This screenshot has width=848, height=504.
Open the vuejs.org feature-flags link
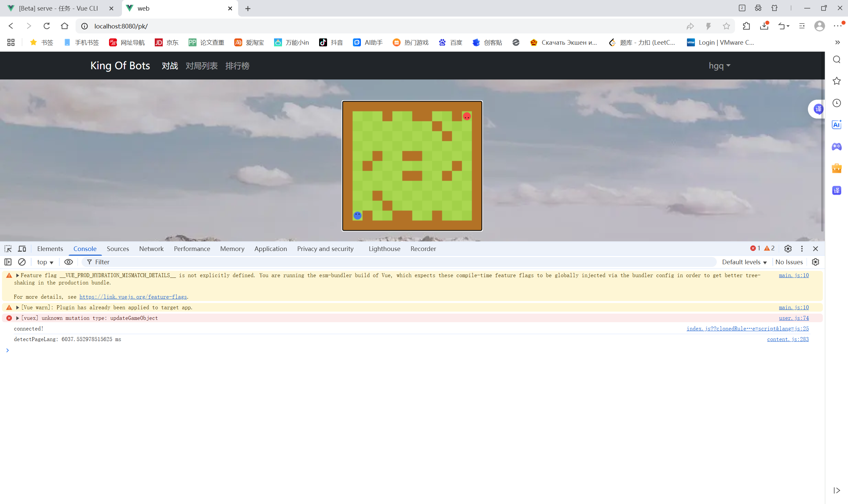click(x=133, y=297)
